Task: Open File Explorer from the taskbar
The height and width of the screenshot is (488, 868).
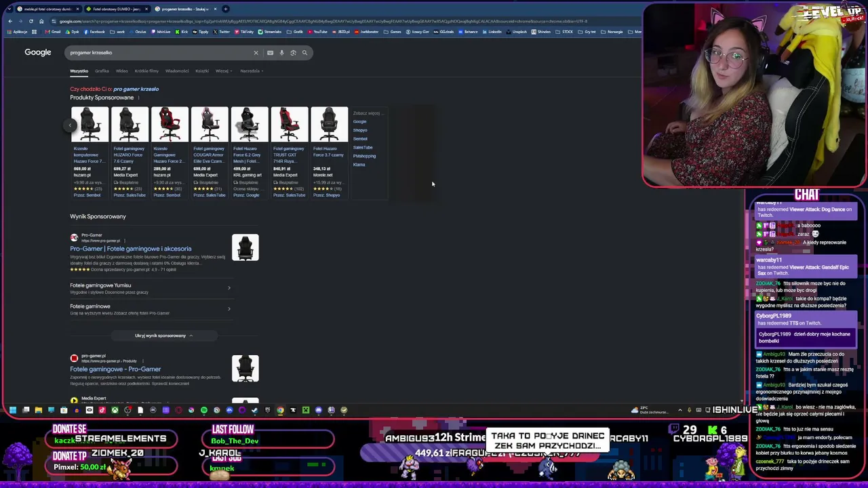Action: pos(38,410)
